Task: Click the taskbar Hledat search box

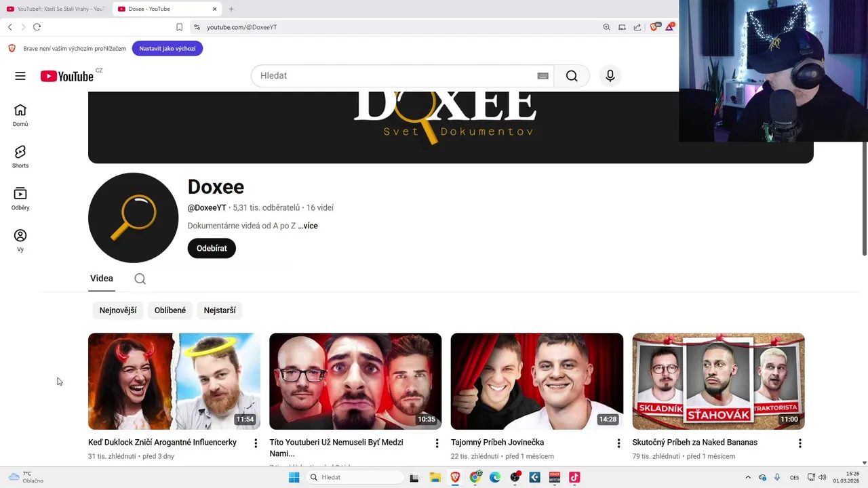Action: 353,477
